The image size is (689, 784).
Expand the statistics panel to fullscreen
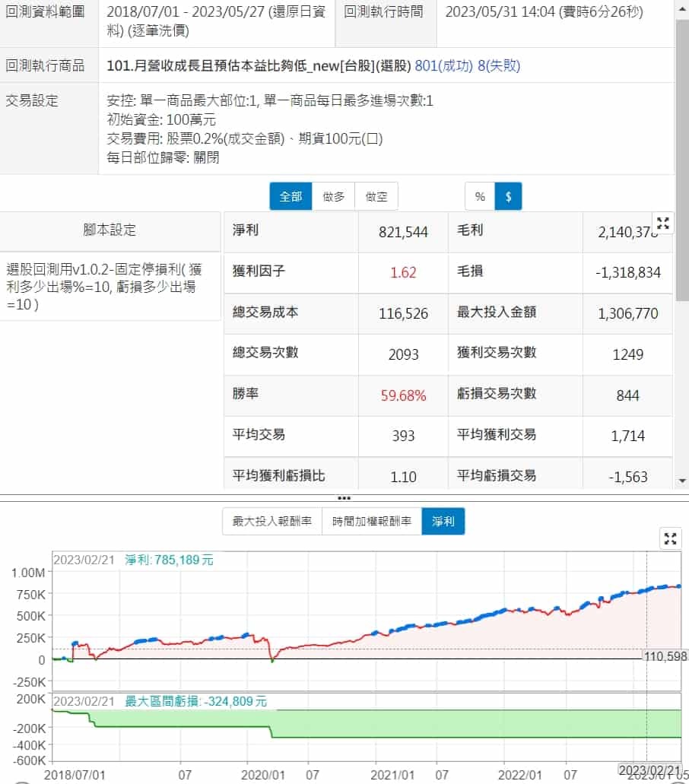pyautogui.click(x=663, y=223)
